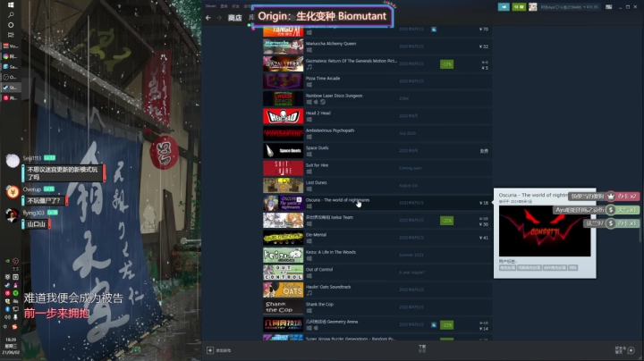Click the Ele-Mental game title

316,235
